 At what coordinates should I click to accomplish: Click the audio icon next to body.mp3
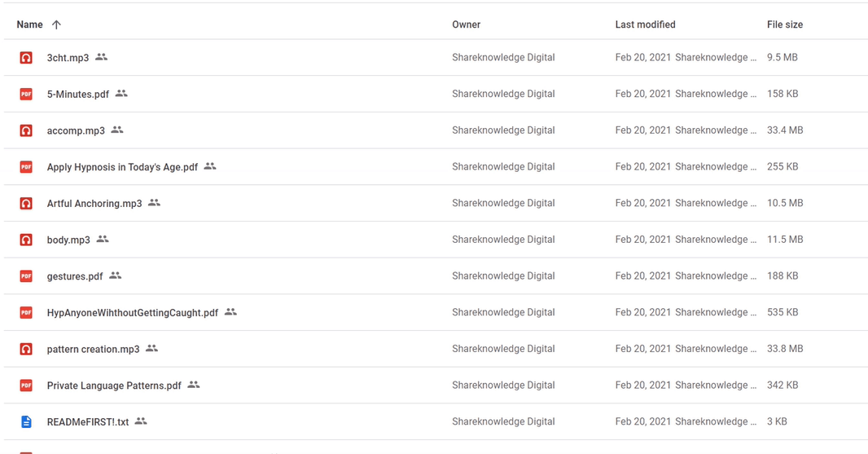coord(26,240)
